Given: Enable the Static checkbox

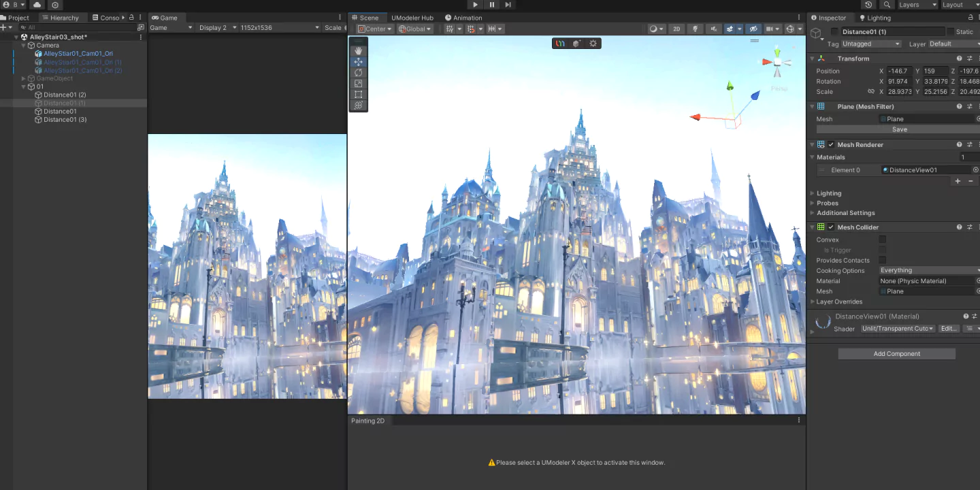Looking at the screenshot, I should pos(950,32).
